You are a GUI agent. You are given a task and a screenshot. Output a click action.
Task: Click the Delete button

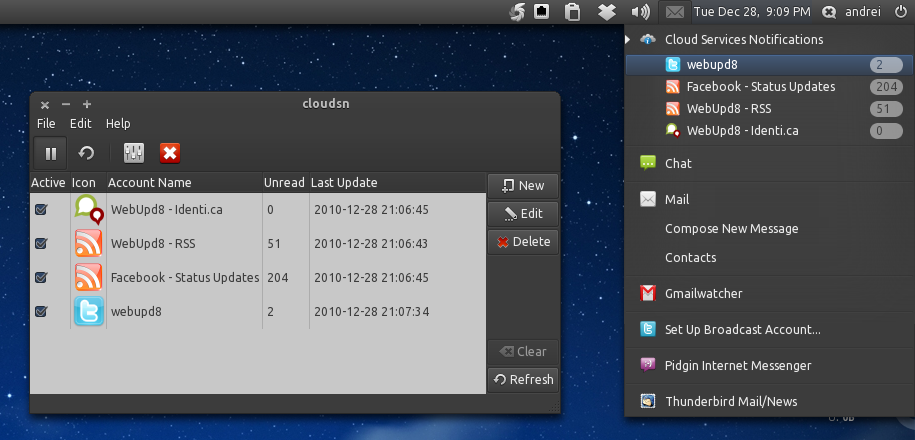click(523, 242)
